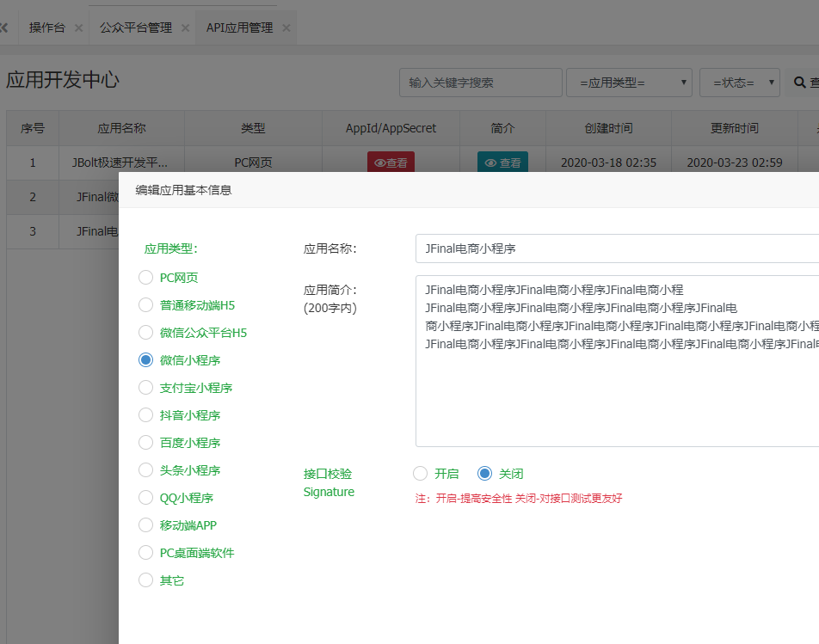Select the 关闭 signature radio button

pyautogui.click(x=484, y=474)
